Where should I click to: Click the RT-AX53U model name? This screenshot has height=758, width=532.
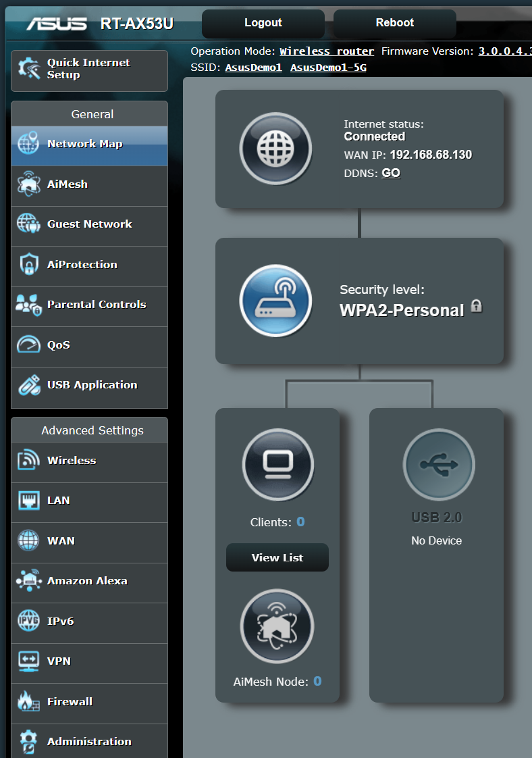coord(137,24)
